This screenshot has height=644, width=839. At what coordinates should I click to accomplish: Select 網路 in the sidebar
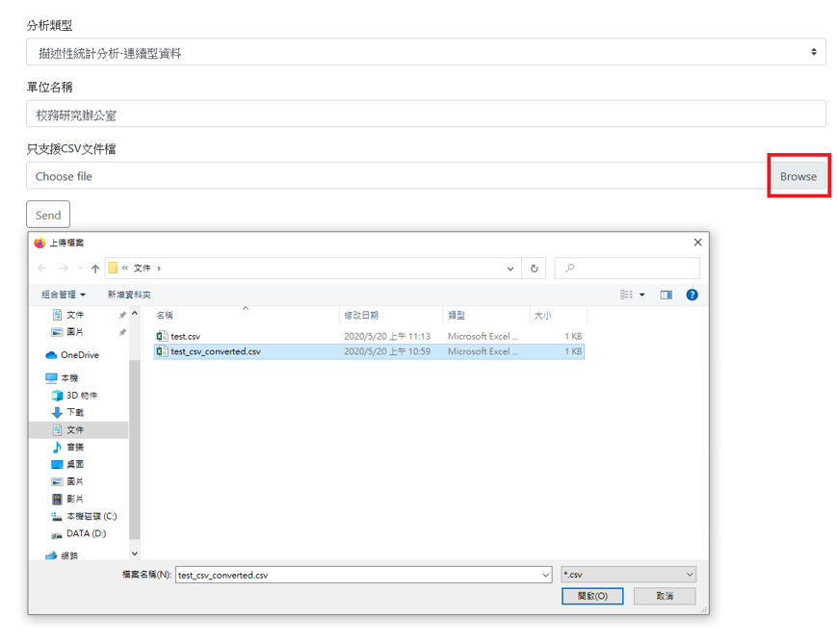[x=62, y=555]
